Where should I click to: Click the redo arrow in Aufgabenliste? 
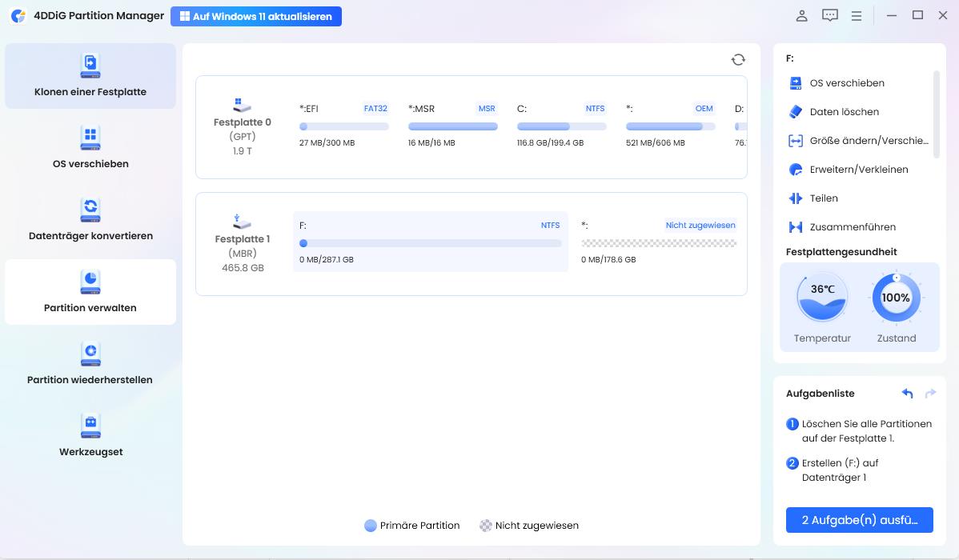(x=930, y=393)
